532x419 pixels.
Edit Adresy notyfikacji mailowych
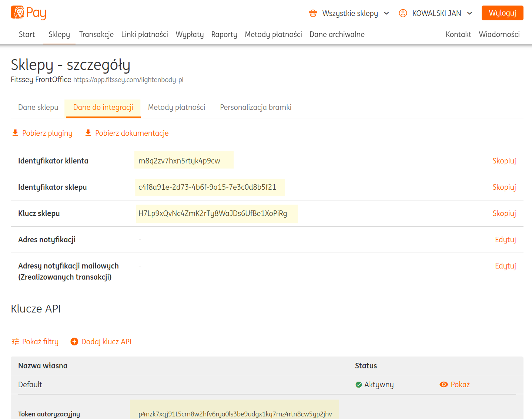coord(505,266)
